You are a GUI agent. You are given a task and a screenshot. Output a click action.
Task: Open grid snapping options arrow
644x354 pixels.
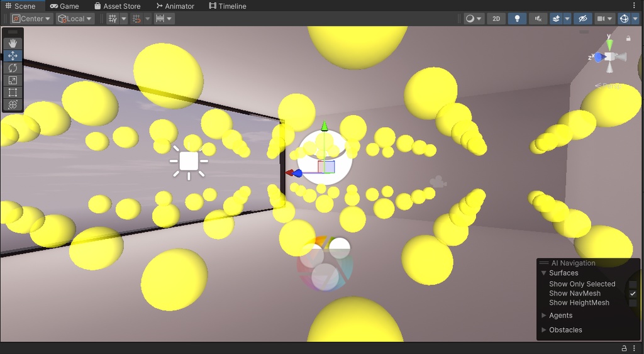click(147, 19)
